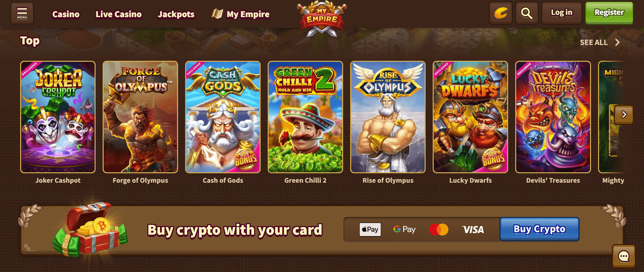This screenshot has height=272, width=644.
Task: Launch the Green Chilli 2 game tile
Action: click(x=305, y=117)
